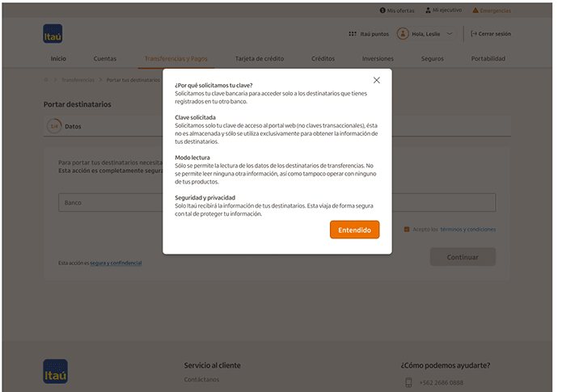
Task: Click the Modo lectura heading
Action: click(192, 158)
